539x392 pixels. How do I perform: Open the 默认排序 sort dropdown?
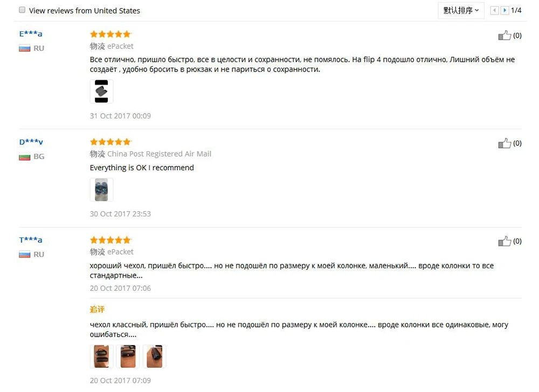tap(461, 10)
